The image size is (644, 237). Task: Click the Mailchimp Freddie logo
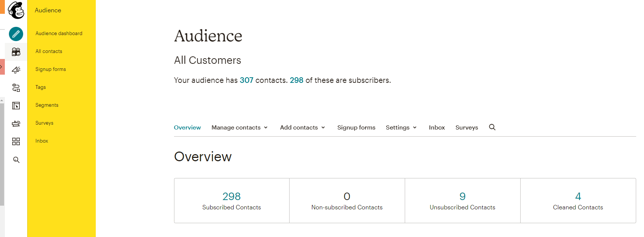(16, 10)
